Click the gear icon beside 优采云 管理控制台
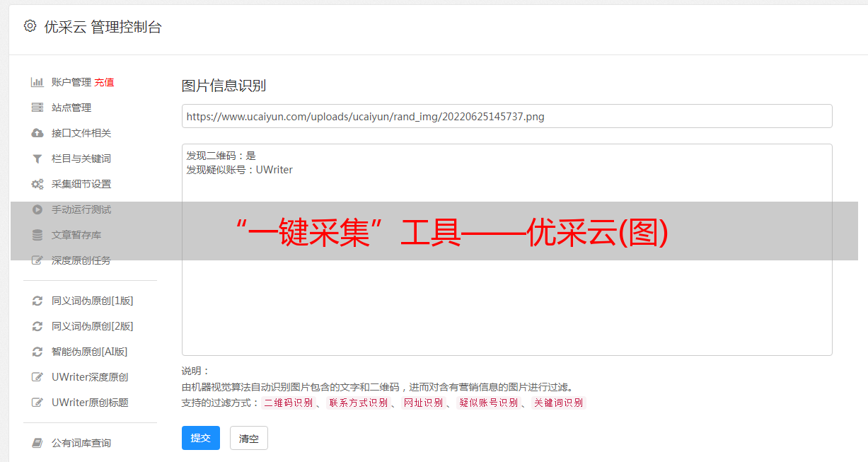The height and width of the screenshot is (462, 868). 30,26
